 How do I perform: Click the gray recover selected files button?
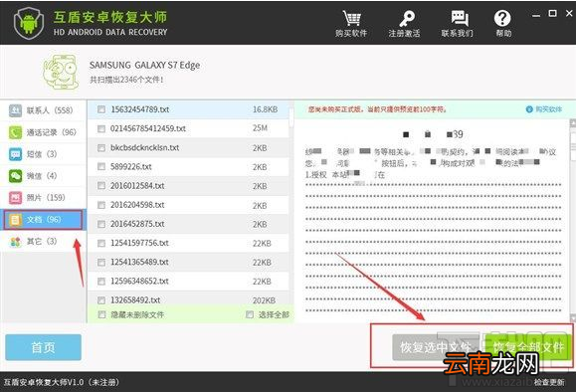pyautogui.click(x=436, y=347)
